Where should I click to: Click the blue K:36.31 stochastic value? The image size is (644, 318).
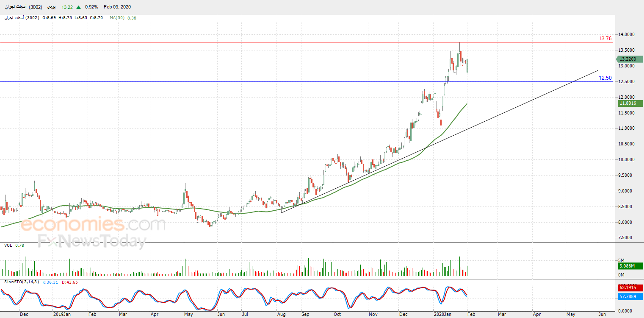click(x=51, y=282)
